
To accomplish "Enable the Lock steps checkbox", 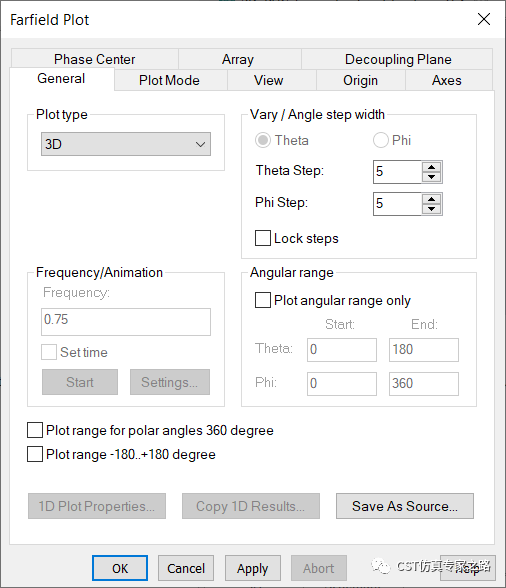I will point(263,238).
